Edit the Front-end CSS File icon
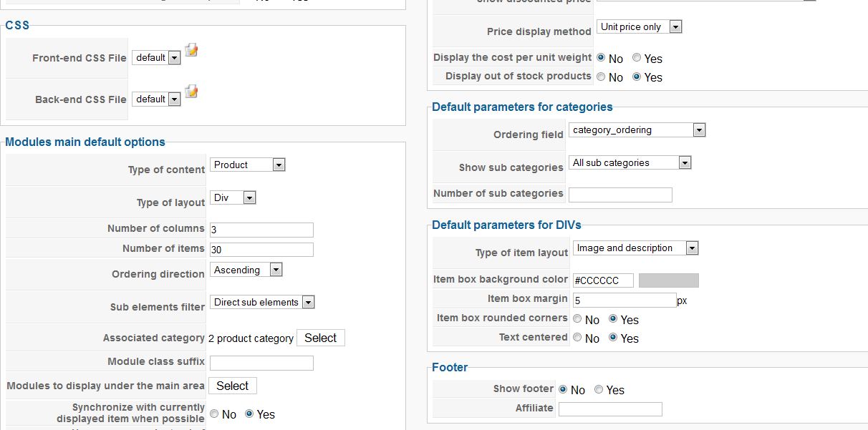The height and width of the screenshot is (430, 868). 191,50
